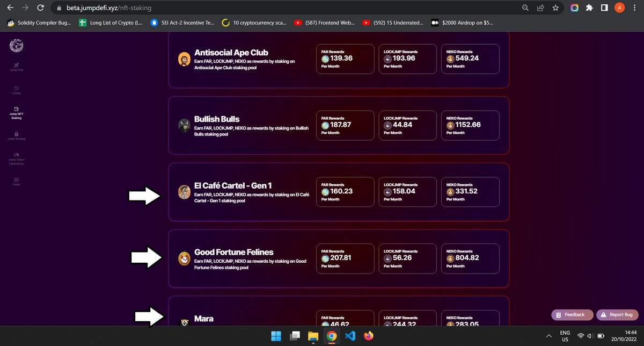Viewport: 644px width, 346px height.
Task: Open the Mara staking pool
Action: 338,311
